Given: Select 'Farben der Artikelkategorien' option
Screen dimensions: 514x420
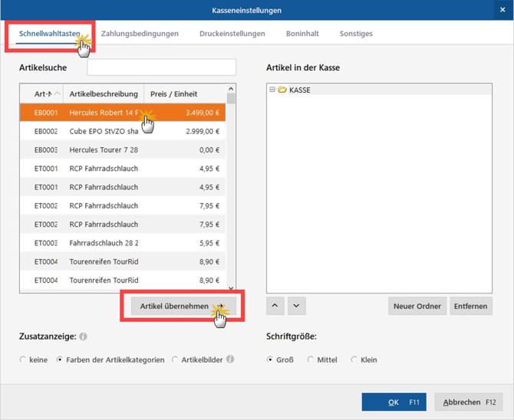Looking at the screenshot, I should pos(60,359).
